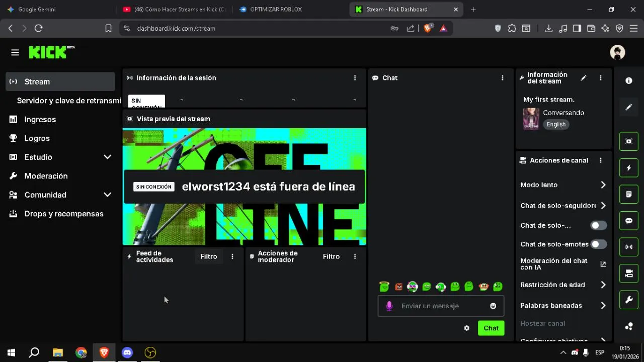
Task: Click the three-dots cluster icon at rail bottom
Action: pyautogui.click(x=629, y=326)
